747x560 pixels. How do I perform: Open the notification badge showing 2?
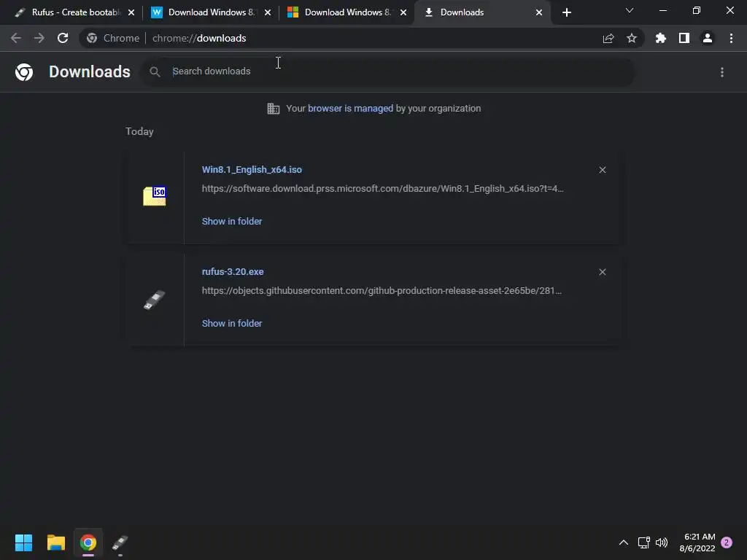[727, 542]
